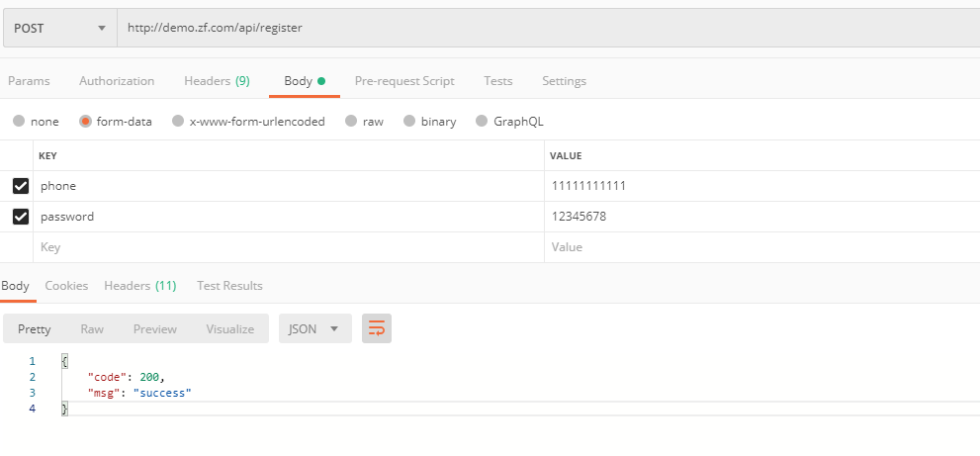Image resolution: width=980 pixels, height=456 pixels.
Task: Select the request Body tab
Action: (305, 81)
